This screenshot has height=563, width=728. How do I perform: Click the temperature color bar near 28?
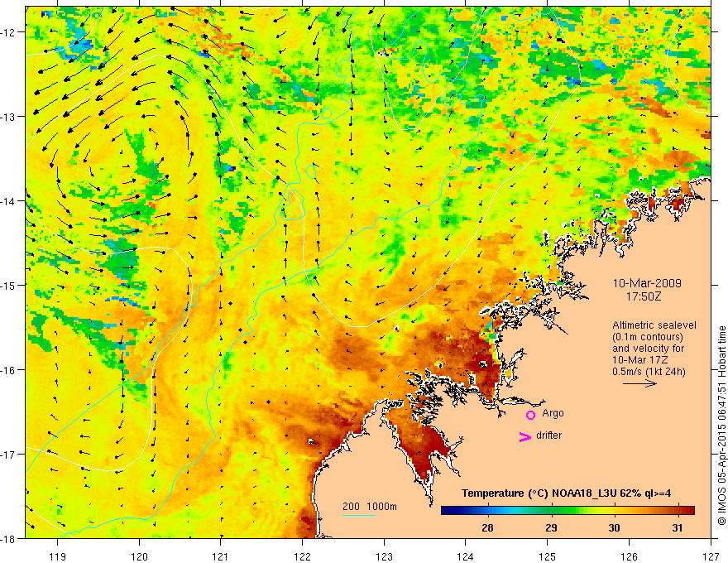[x=487, y=510]
